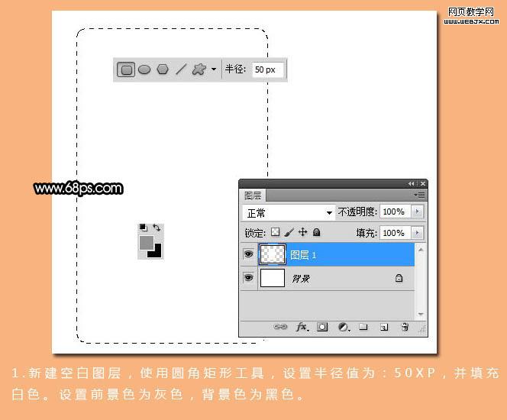Screen dimensions: 507x420
Task: Select the Line shape tool
Action: coord(181,69)
